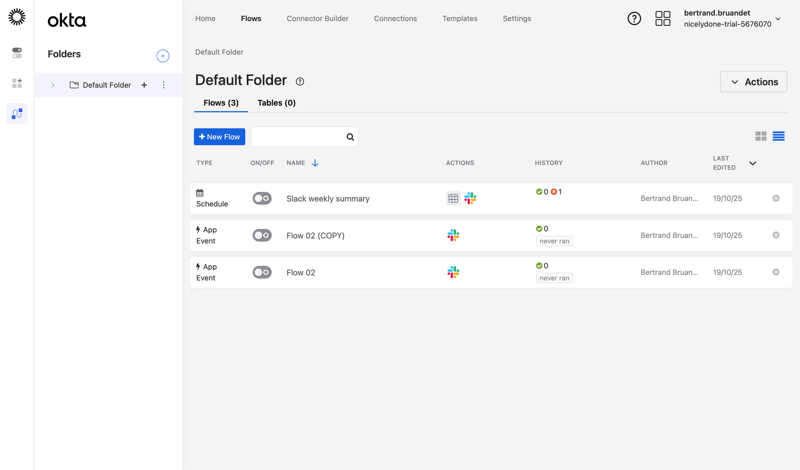The width and height of the screenshot is (800, 470).
Task: Select Default Folder in the folder tree
Action: coord(107,85)
